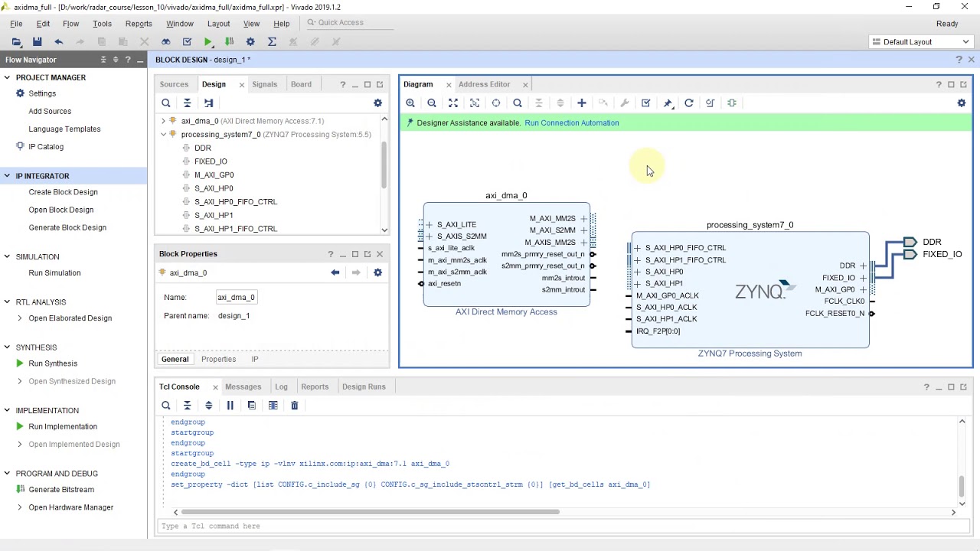Pause Tcl Console output

[230, 406]
